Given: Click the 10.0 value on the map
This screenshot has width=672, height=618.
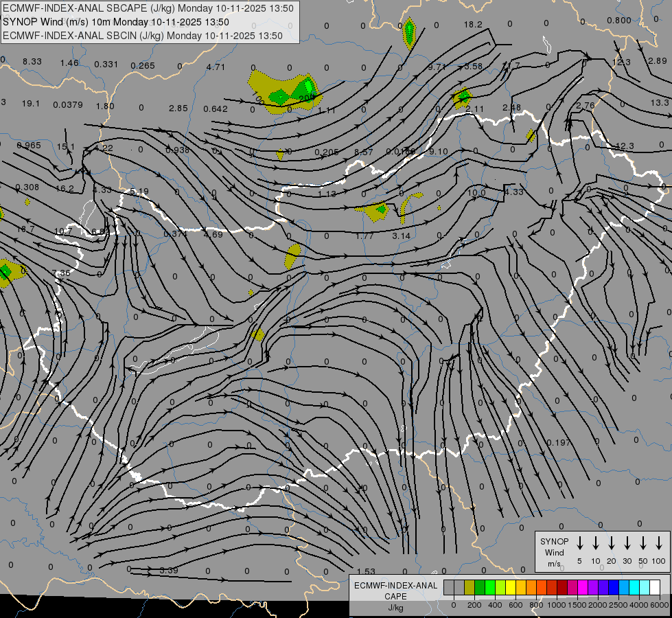Looking at the screenshot, I should pos(476,193).
